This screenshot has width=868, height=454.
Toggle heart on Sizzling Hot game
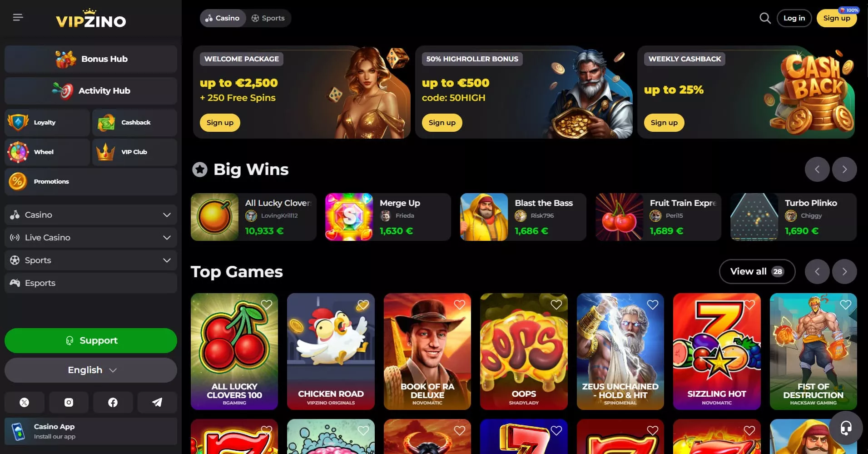(x=749, y=305)
